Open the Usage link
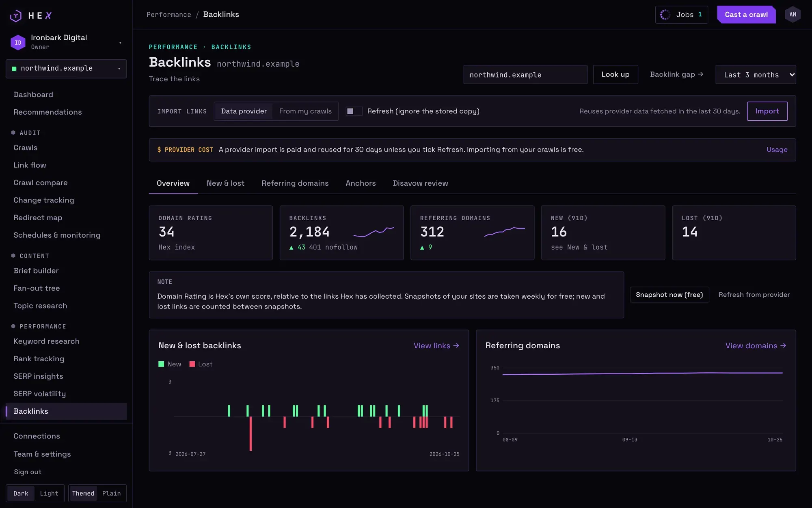Screen dimensions: 812x508 click(777, 150)
